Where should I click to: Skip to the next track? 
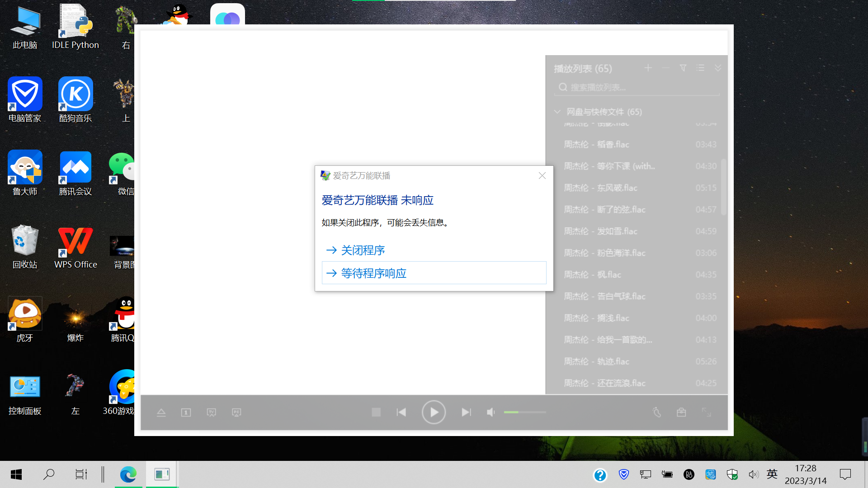(x=466, y=412)
